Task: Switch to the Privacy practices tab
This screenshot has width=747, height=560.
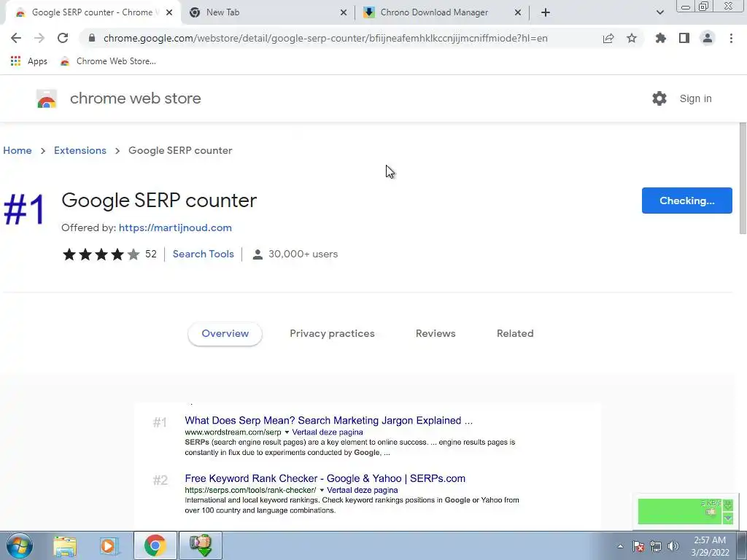Action: 332,334
